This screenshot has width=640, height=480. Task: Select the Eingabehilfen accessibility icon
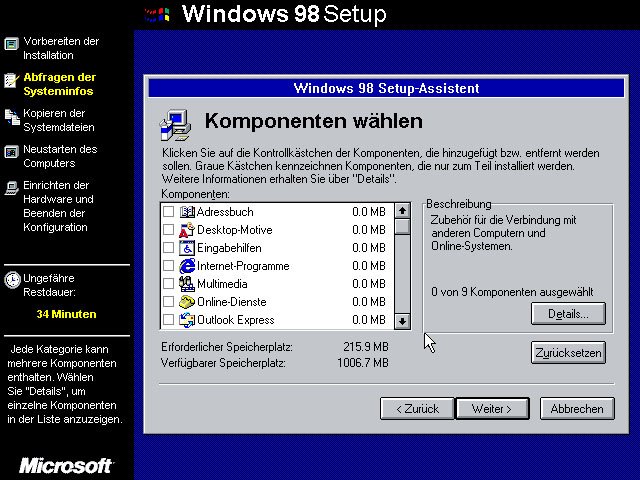[x=187, y=248]
